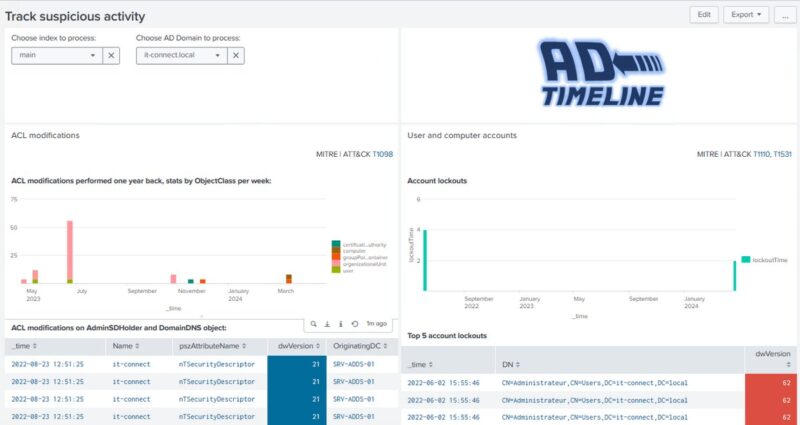Open search for the ACL chart panel
This screenshot has width=800, height=425.
[313, 324]
